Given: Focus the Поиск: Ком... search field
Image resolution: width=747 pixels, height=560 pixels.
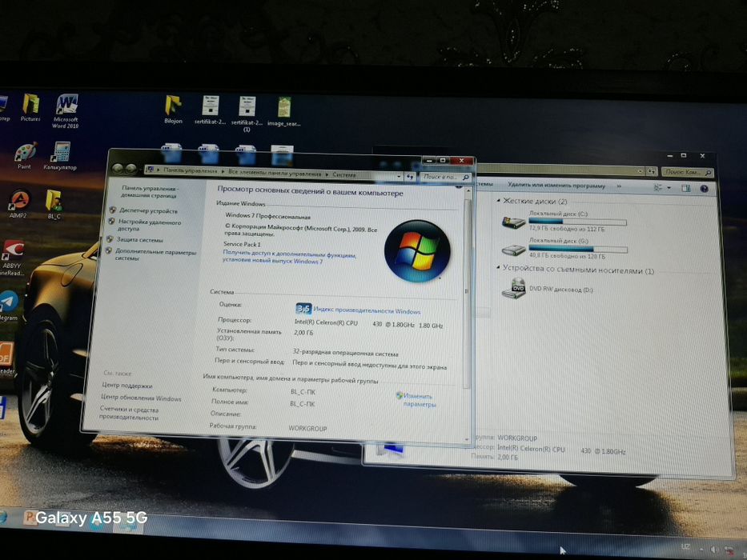Looking at the screenshot, I should pyautogui.click(x=687, y=172).
